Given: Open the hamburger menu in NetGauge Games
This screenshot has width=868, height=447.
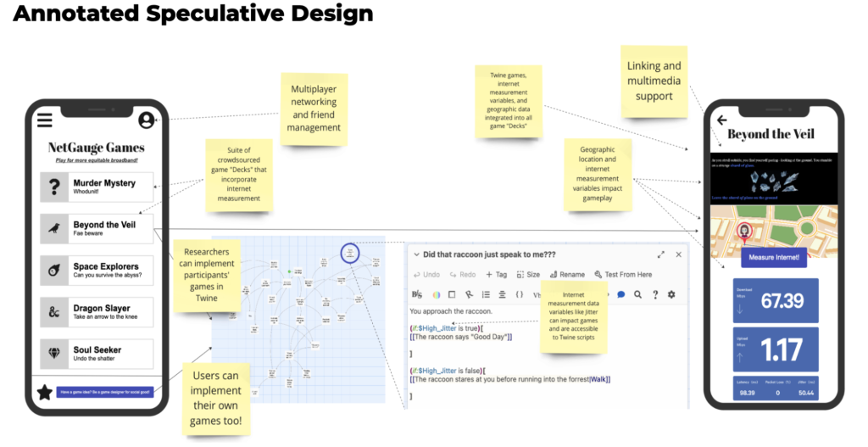Looking at the screenshot, I should (43, 120).
